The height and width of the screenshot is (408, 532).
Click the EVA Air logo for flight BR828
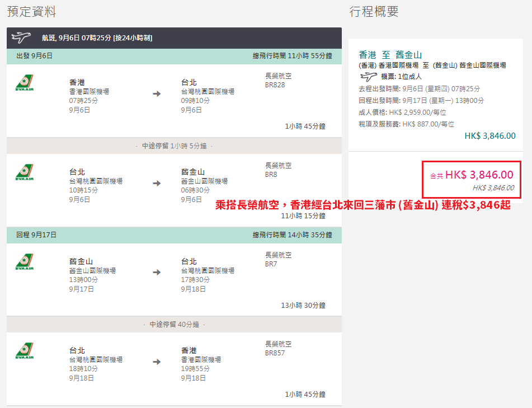(x=25, y=82)
